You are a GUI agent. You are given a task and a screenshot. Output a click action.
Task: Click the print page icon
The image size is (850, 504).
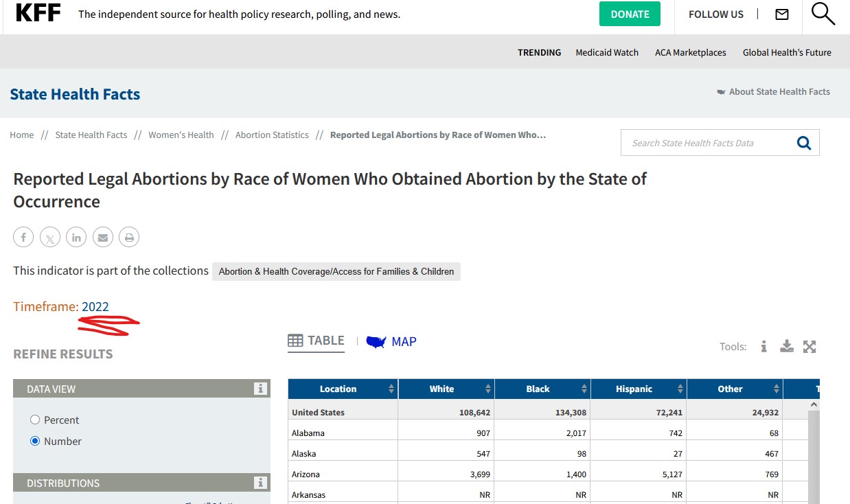point(129,238)
